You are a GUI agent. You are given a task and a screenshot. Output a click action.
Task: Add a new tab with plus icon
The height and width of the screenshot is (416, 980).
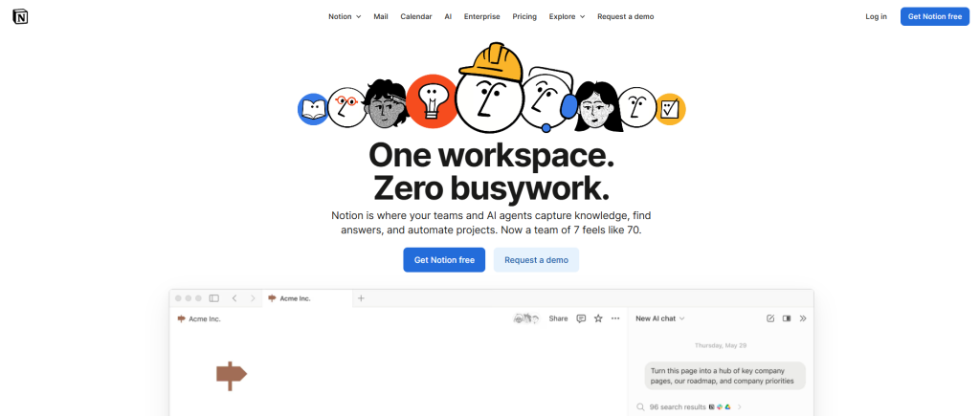361,298
